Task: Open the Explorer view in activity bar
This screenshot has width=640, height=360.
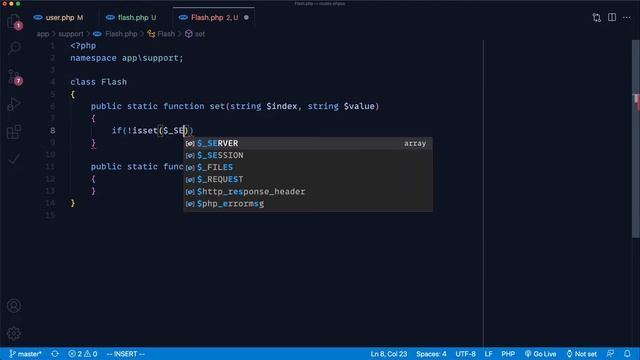Action: [x=14, y=21]
